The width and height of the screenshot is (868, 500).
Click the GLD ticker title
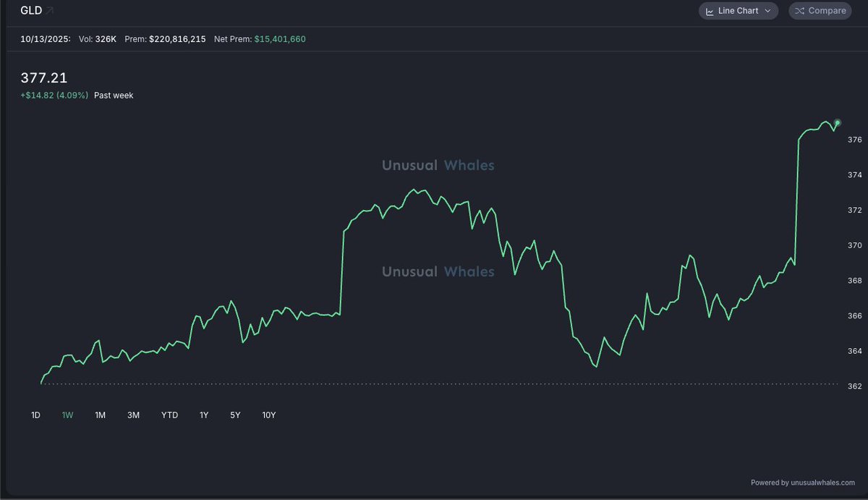(x=31, y=11)
